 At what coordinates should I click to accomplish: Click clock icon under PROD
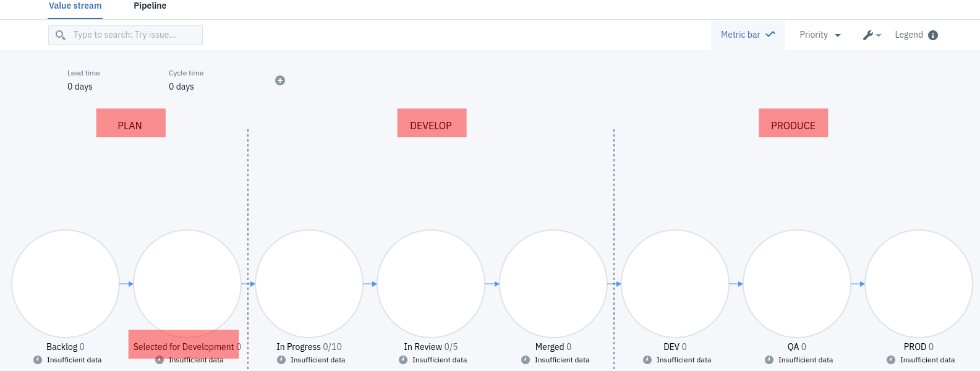click(x=891, y=360)
